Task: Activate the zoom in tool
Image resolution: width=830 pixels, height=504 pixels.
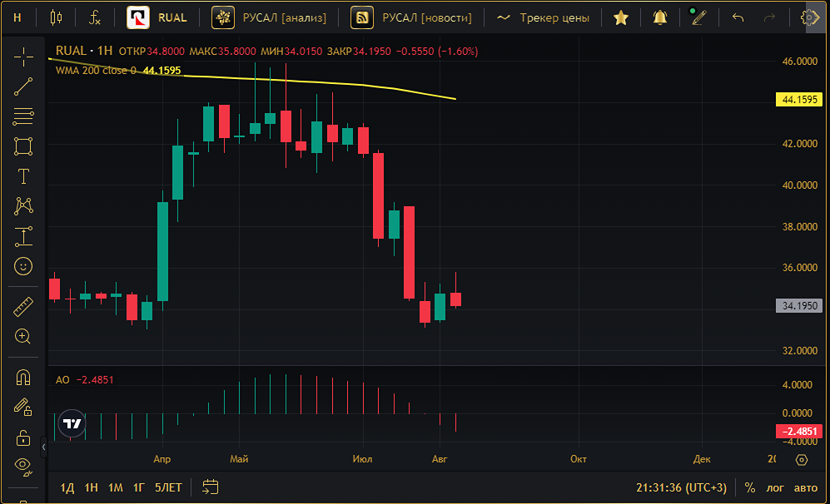Action: (23, 336)
